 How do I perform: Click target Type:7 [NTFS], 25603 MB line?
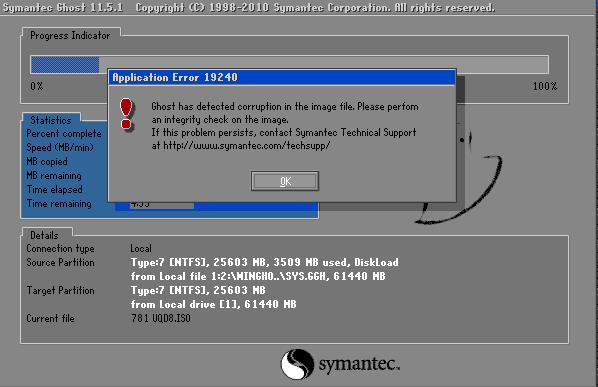pyautogui.click(x=198, y=290)
